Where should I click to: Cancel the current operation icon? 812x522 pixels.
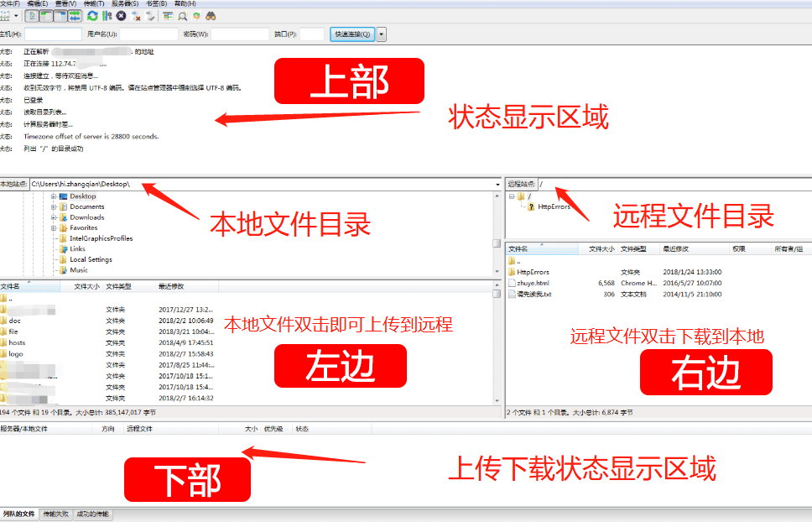coord(121,16)
